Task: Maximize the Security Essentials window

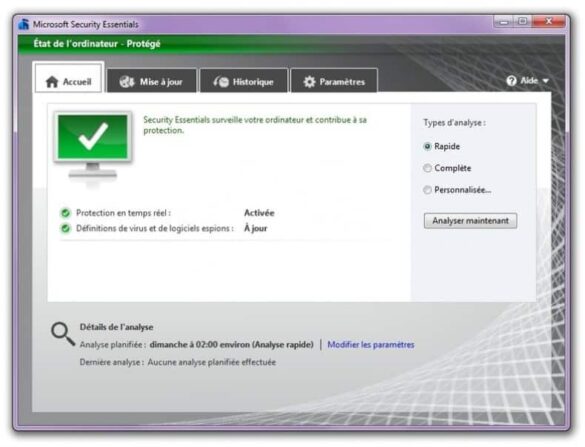Action: (523, 22)
